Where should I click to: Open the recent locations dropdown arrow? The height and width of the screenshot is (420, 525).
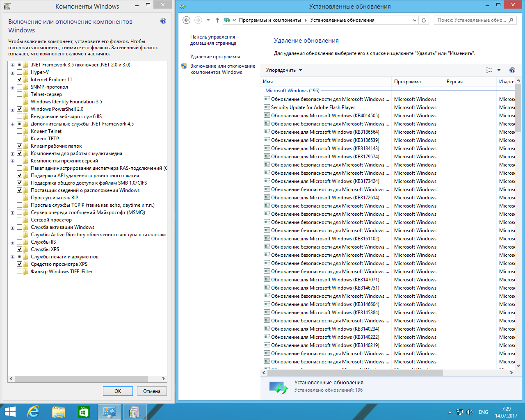pos(208,20)
